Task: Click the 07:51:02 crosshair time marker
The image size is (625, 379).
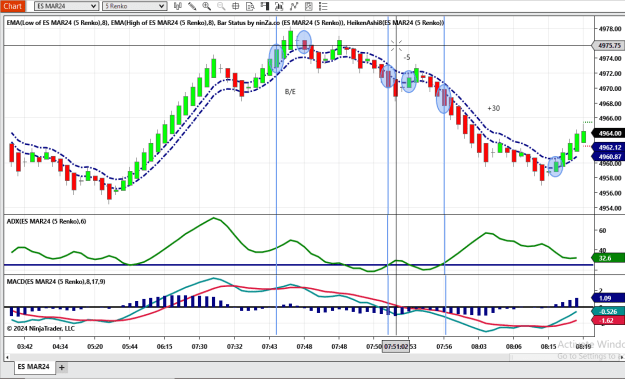Action: pos(396,347)
